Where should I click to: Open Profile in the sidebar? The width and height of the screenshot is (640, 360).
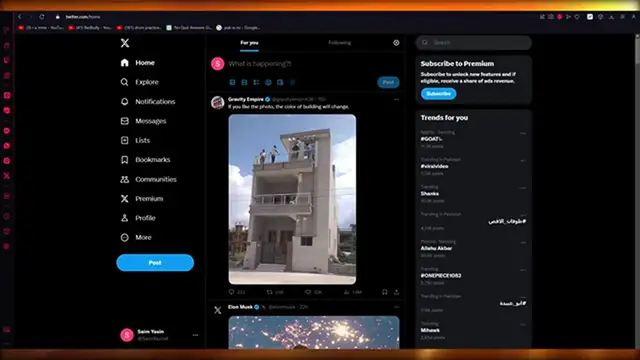click(x=138, y=218)
